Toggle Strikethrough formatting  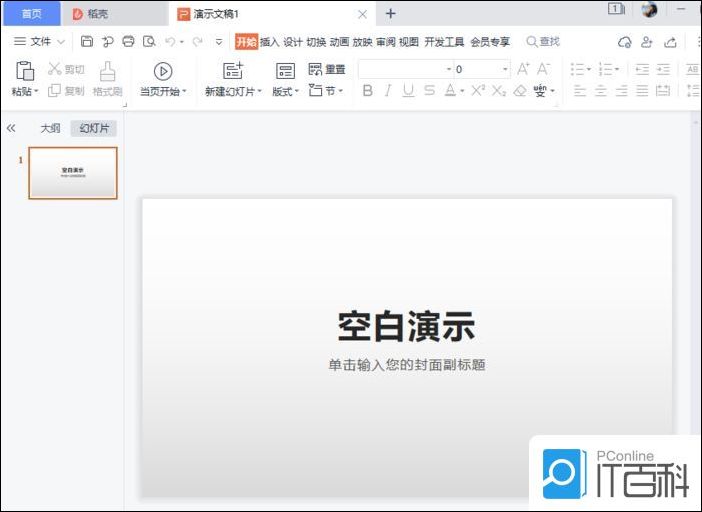[429, 91]
